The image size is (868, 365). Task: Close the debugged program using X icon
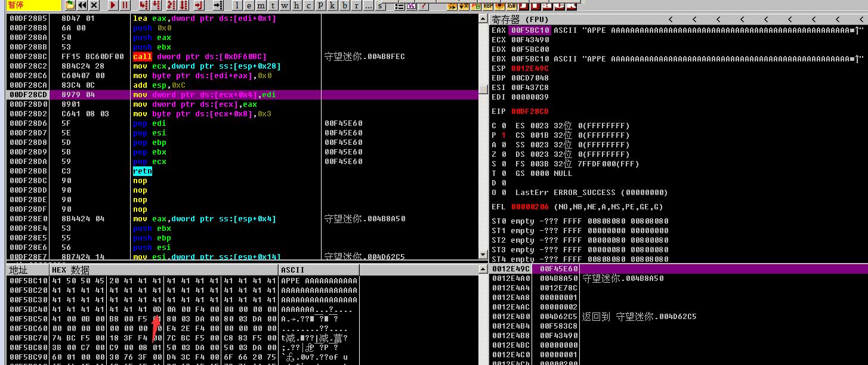[94, 5]
